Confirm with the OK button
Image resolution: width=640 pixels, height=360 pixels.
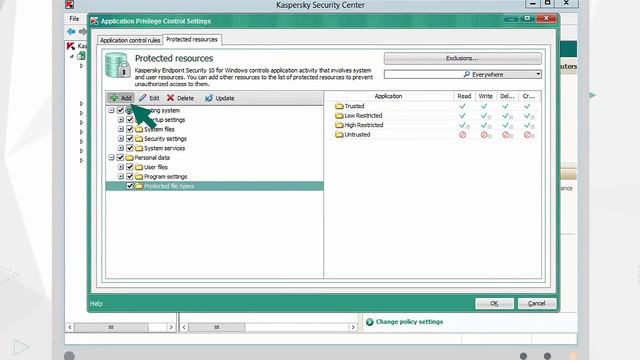pyautogui.click(x=494, y=304)
